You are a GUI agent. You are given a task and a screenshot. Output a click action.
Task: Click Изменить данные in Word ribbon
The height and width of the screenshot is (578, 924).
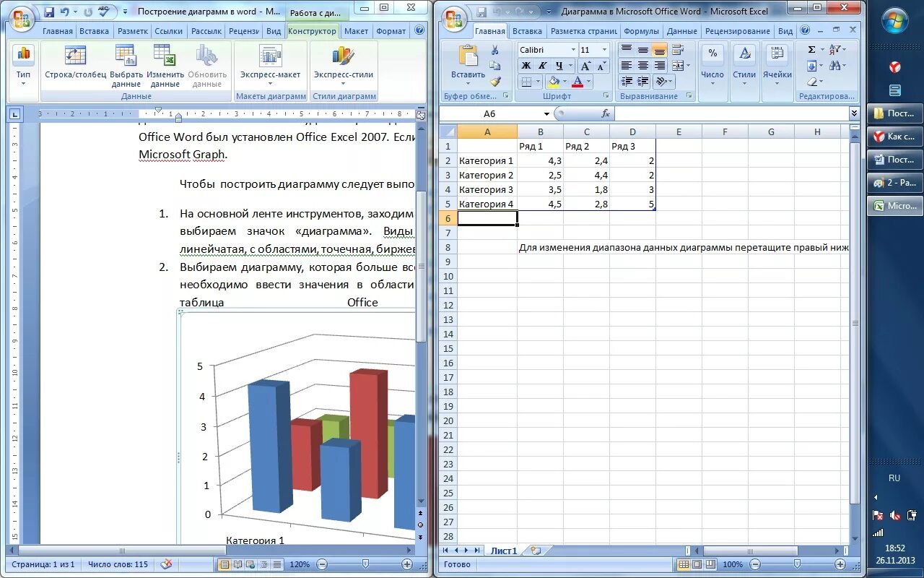[165, 65]
